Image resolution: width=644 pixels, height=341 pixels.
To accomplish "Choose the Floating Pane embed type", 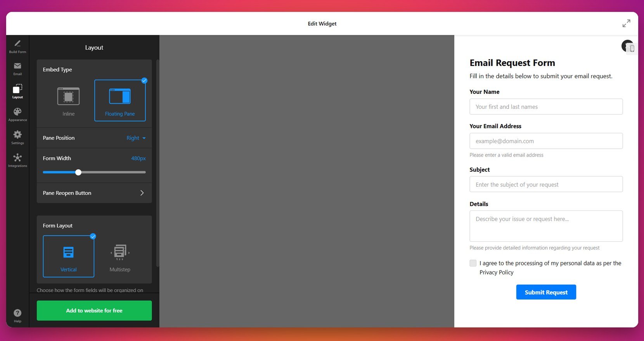I will pos(120,101).
